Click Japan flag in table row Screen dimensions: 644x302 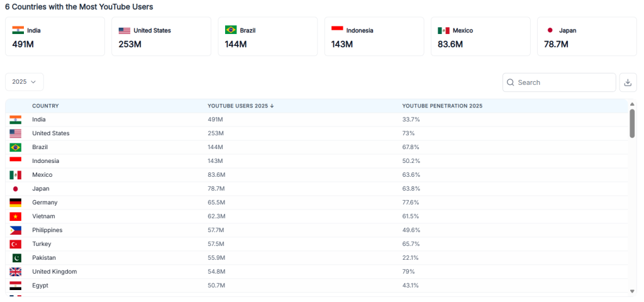[15, 189]
